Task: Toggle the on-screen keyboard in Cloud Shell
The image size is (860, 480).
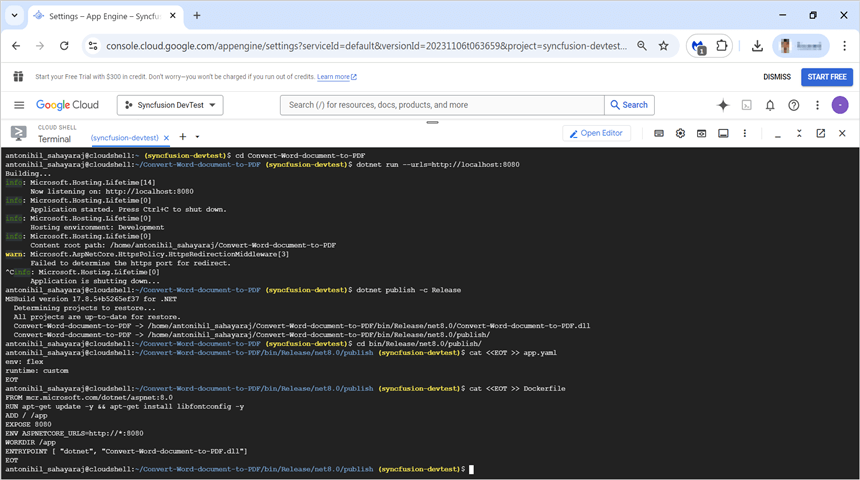Action: pyautogui.click(x=659, y=133)
